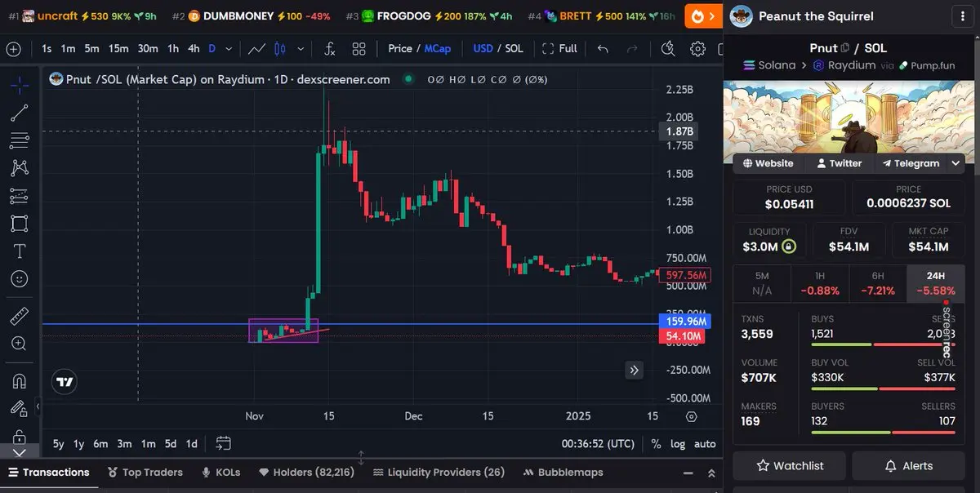Select the 15m timeframe

(x=118, y=49)
